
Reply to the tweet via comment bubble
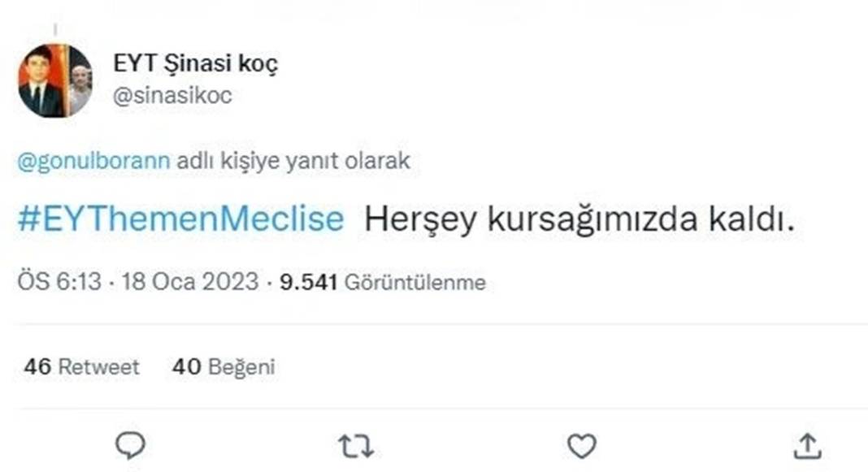click(130, 444)
